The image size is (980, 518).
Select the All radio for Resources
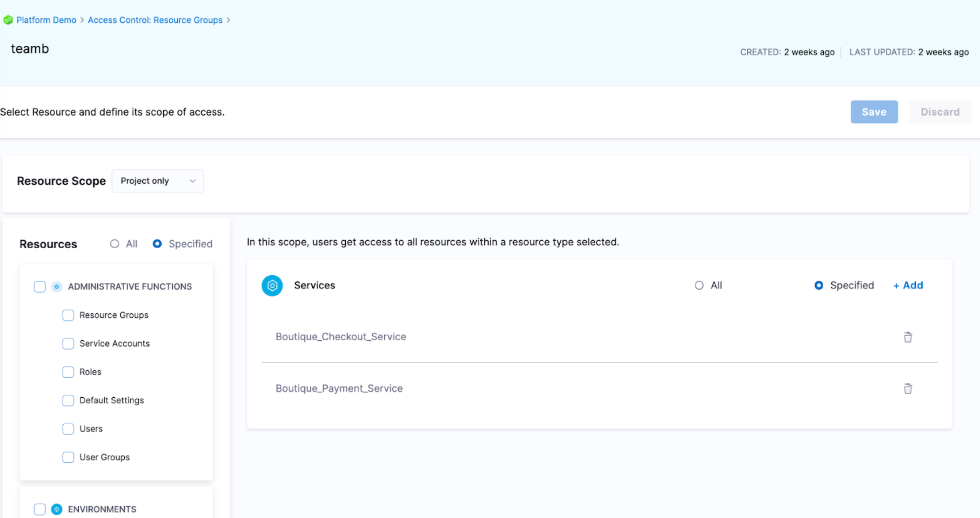pos(114,244)
